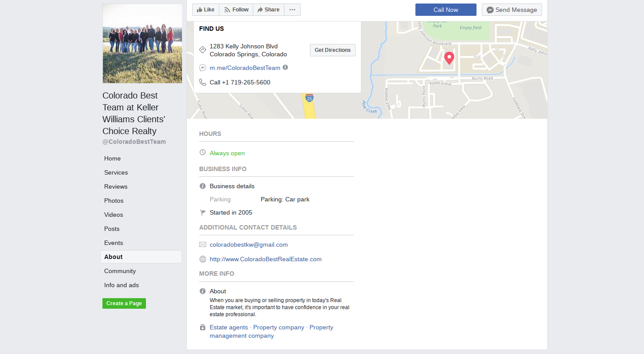Share this page
This screenshot has width=644, height=354.
269,10
